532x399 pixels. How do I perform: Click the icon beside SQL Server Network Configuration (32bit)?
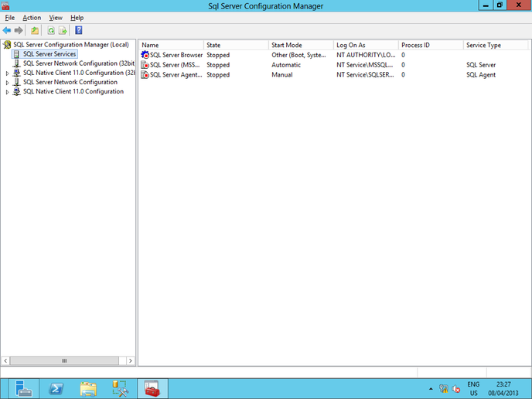coord(17,63)
